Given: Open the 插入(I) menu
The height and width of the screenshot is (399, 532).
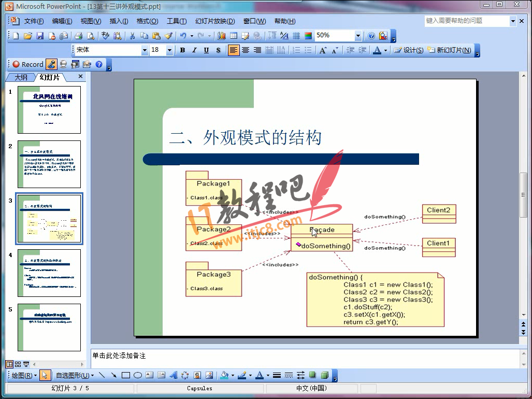Looking at the screenshot, I should [x=119, y=21].
